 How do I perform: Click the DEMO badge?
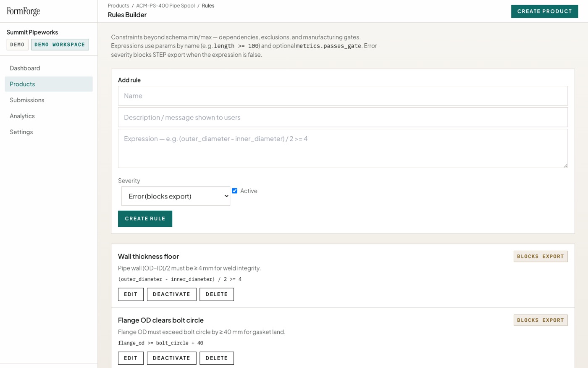(x=17, y=45)
